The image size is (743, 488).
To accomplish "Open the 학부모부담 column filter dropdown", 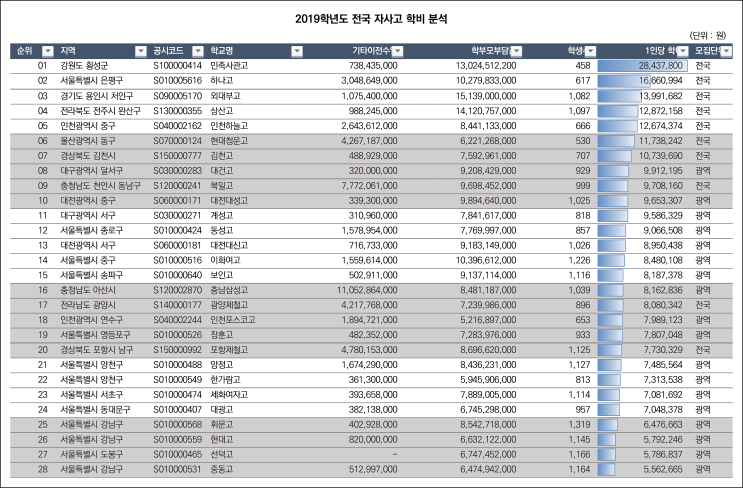I will point(516,51).
